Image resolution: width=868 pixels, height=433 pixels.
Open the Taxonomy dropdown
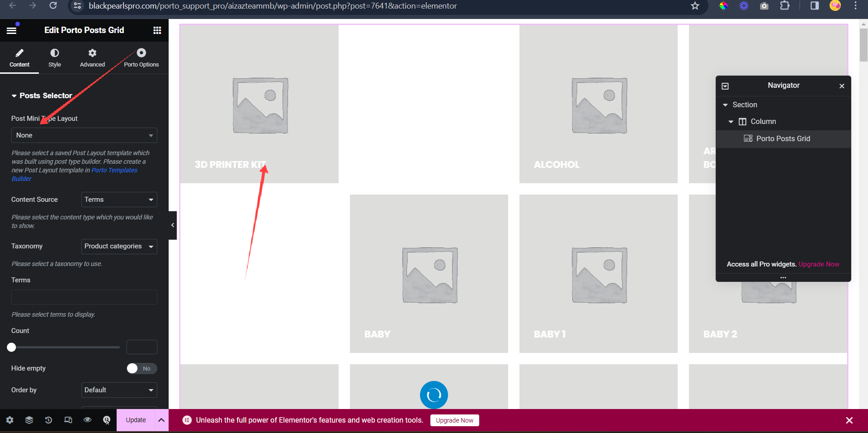click(119, 246)
